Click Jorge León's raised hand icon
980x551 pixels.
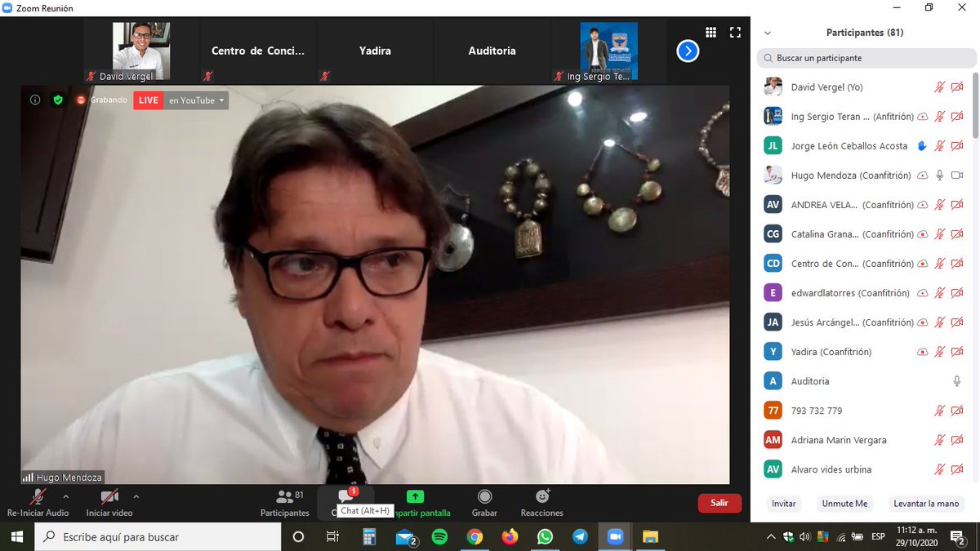[922, 146]
